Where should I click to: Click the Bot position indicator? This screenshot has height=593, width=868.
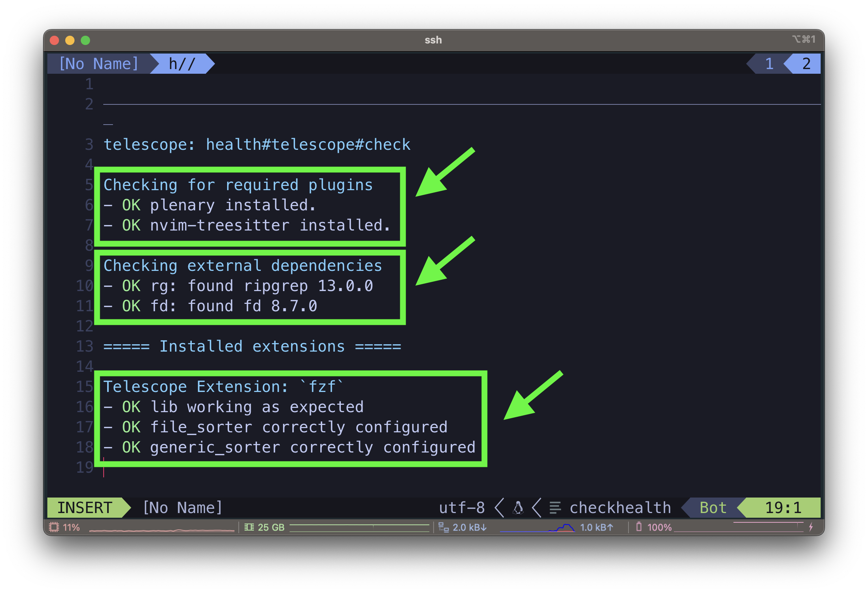pyautogui.click(x=713, y=508)
